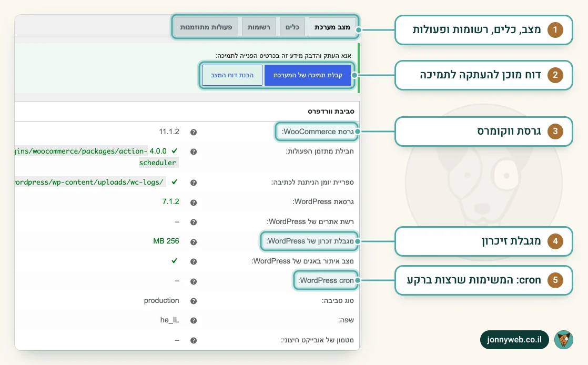Click help icon for חבילת מתזמן הפעולות row

click(194, 151)
